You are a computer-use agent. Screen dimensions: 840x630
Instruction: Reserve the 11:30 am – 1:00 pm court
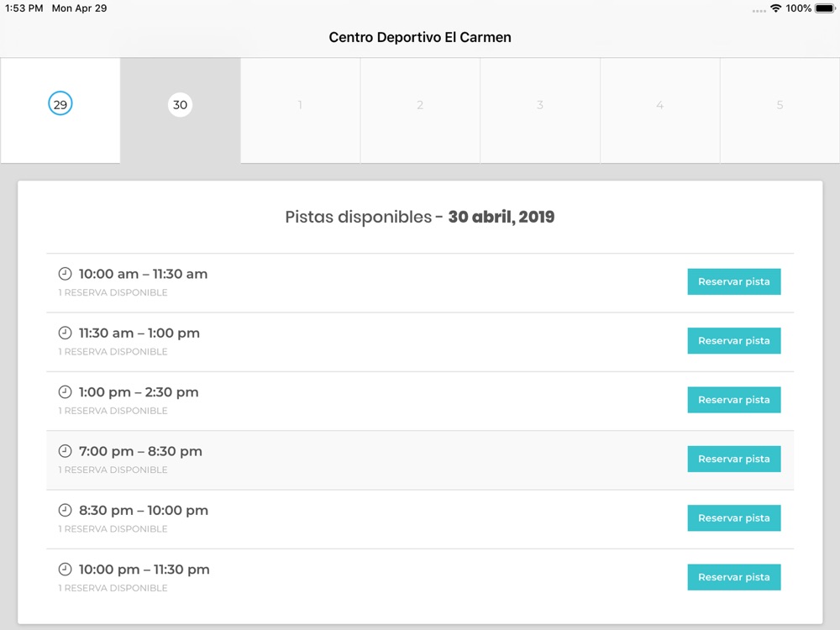[734, 341]
